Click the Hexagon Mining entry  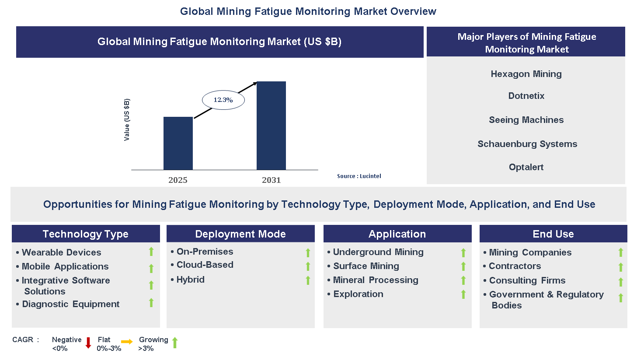(526, 74)
